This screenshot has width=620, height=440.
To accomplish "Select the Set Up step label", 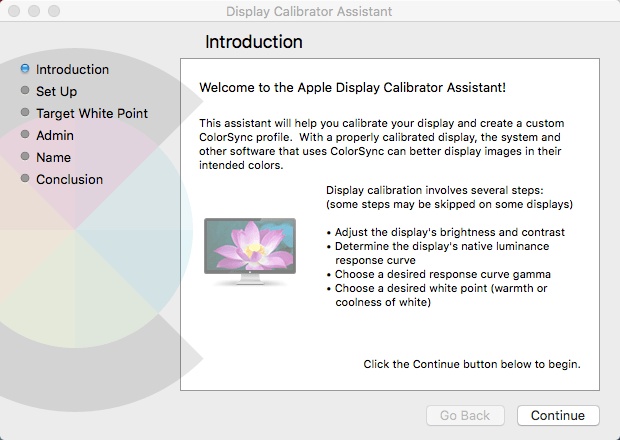I will point(56,92).
